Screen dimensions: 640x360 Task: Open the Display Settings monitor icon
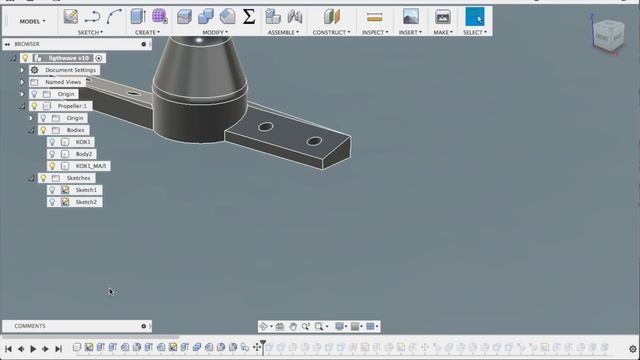tap(339, 326)
